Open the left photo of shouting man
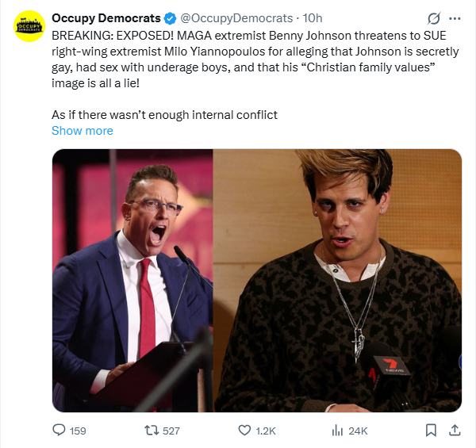Screen dimensions: 476x448 click(132, 281)
